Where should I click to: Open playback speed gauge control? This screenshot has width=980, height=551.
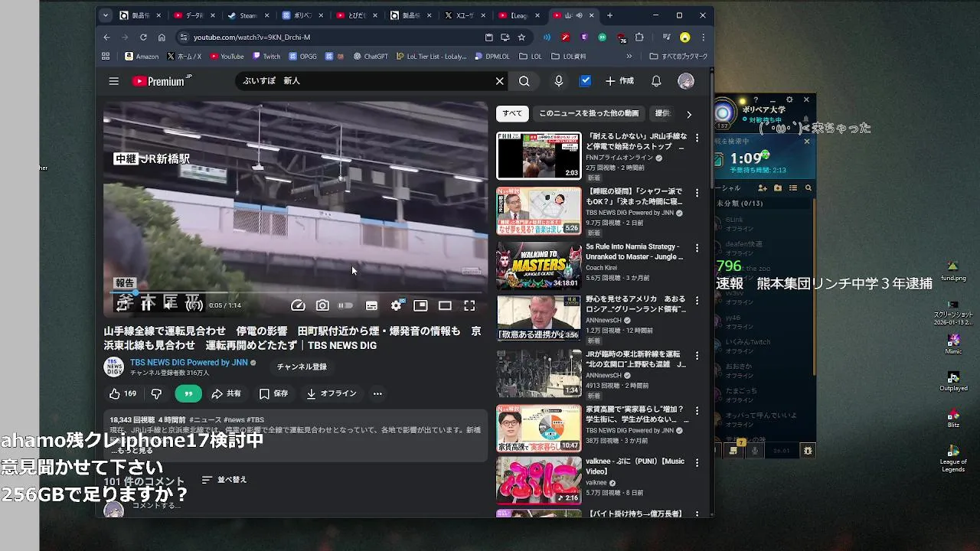[299, 305]
